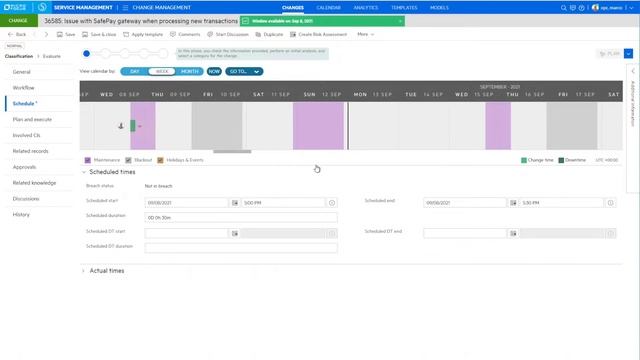Select History sidebar section

[21, 215]
